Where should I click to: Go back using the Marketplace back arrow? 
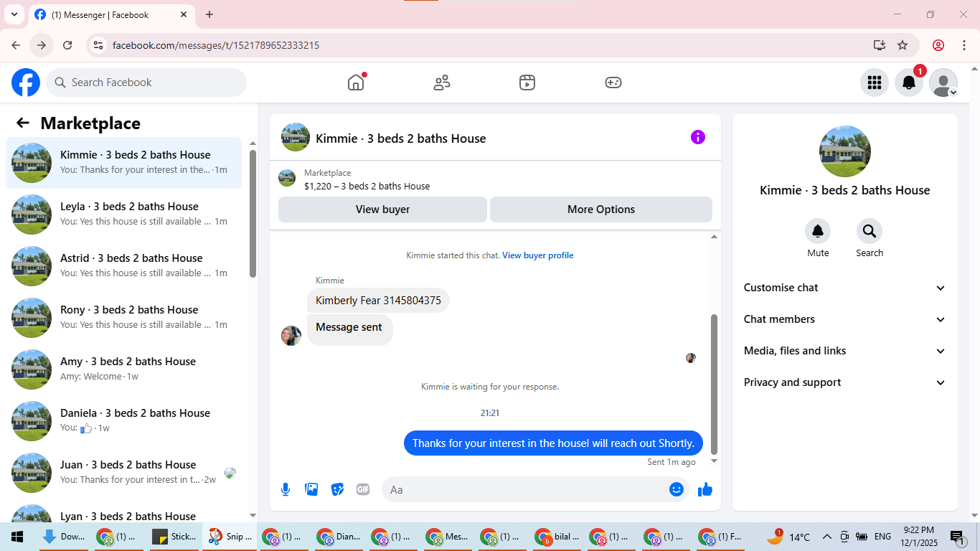click(23, 123)
